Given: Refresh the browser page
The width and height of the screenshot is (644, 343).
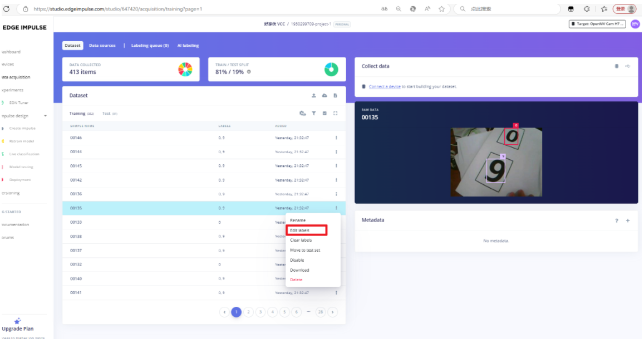Looking at the screenshot, I should coord(6,8).
